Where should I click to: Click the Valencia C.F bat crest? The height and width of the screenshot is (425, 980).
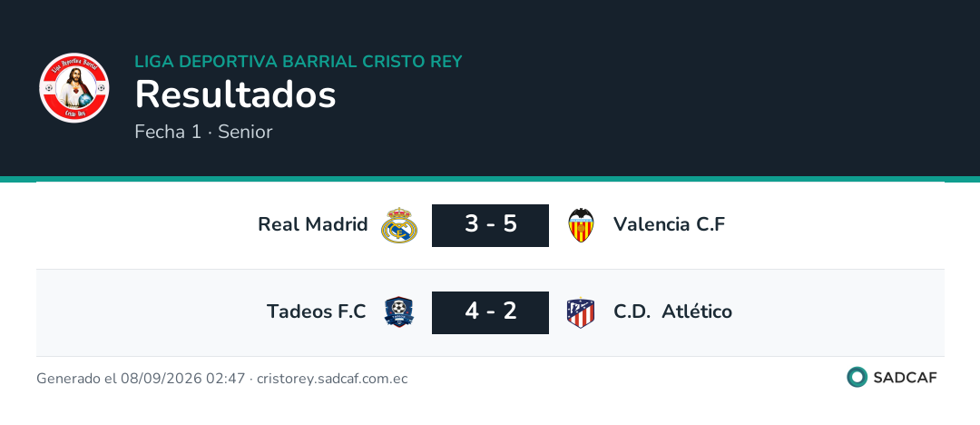tap(582, 225)
